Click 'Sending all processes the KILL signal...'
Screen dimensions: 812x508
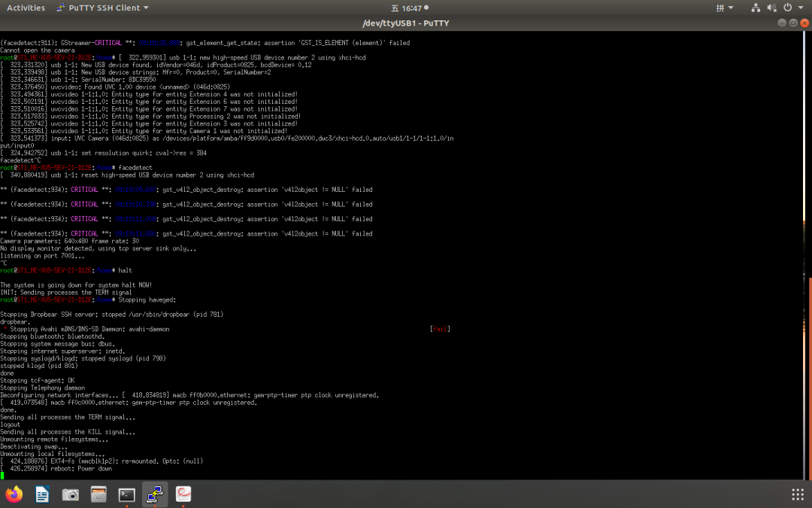click(68, 432)
